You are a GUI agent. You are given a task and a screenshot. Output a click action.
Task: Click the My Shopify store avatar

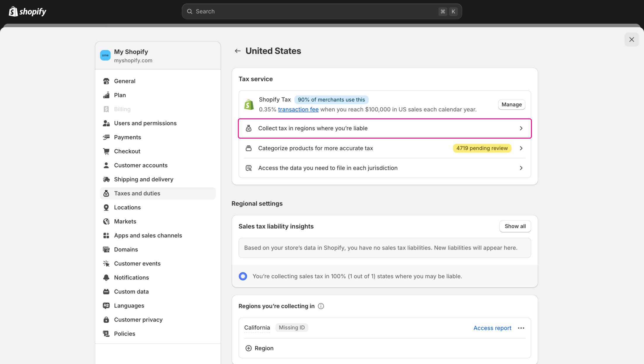pos(105,55)
